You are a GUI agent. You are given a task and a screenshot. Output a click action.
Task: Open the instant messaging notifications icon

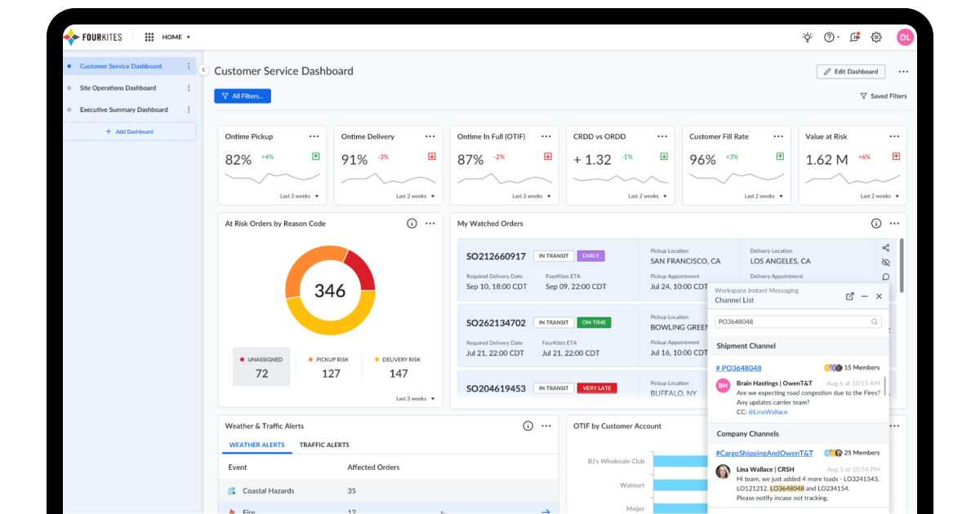pyautogui.click(x=854, y=37)
